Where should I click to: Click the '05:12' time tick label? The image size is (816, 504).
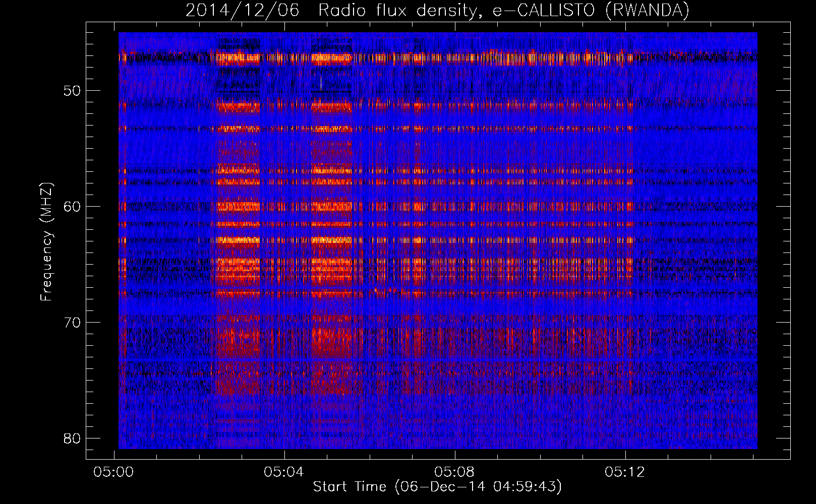tap(625, 472)
